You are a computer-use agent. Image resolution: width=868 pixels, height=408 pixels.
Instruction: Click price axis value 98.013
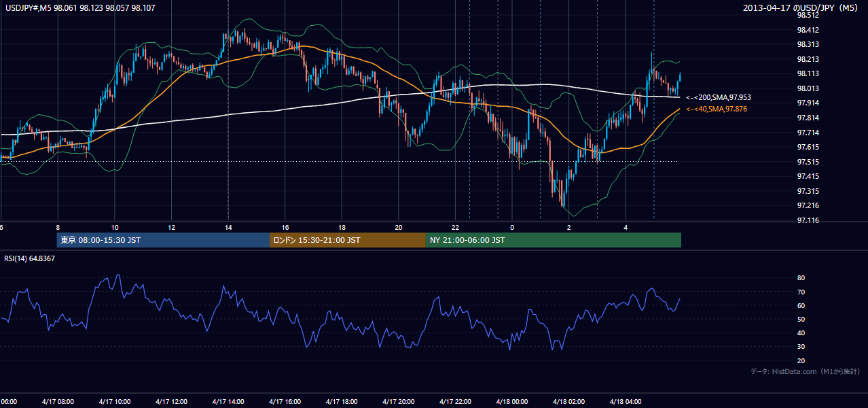(808, 88)
